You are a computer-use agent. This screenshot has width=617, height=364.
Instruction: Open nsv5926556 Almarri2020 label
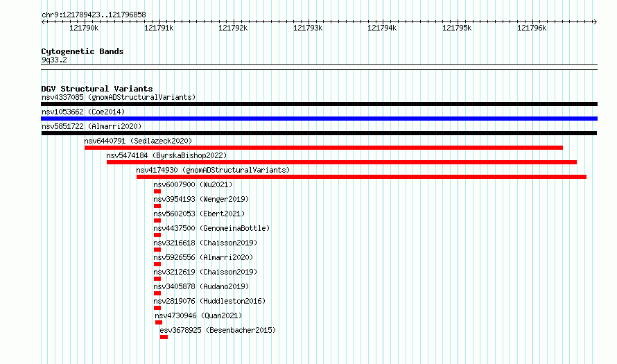pyautogui.click(x=203, y=257)
